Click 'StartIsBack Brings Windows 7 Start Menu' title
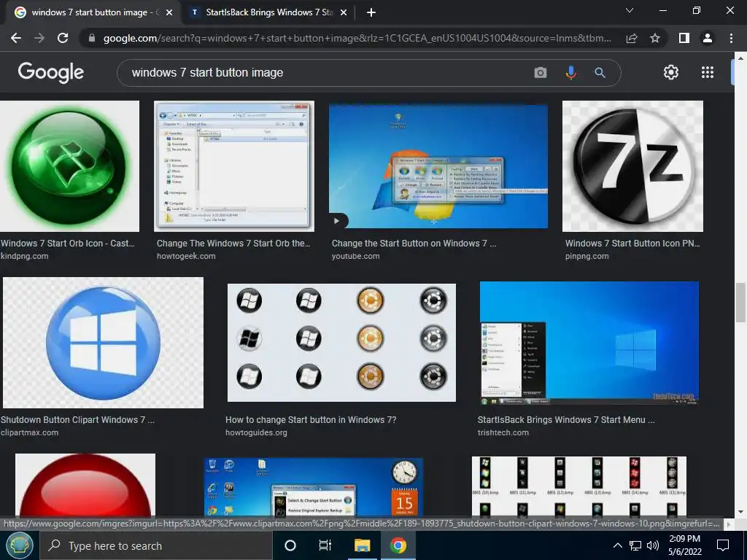The image size is (747, 560). pos(566,420)
